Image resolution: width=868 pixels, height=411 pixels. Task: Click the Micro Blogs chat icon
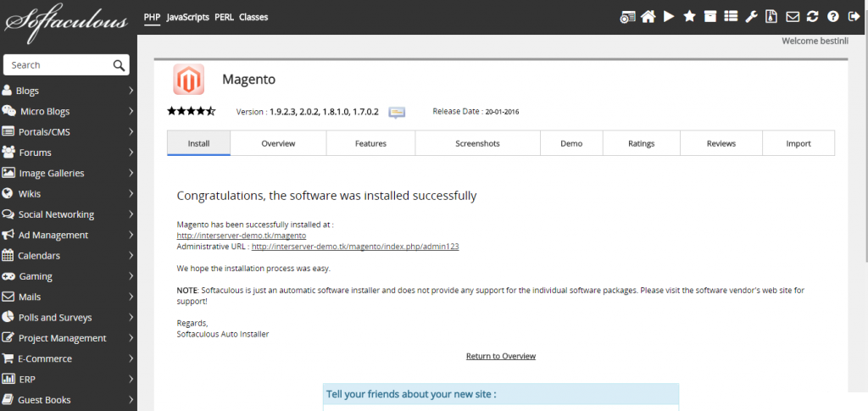[8, 111]
